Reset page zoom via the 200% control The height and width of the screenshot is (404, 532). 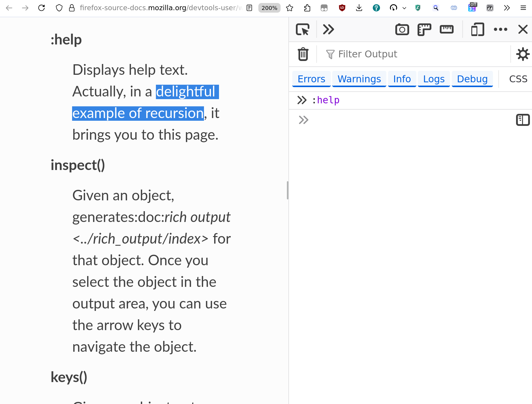269,8
